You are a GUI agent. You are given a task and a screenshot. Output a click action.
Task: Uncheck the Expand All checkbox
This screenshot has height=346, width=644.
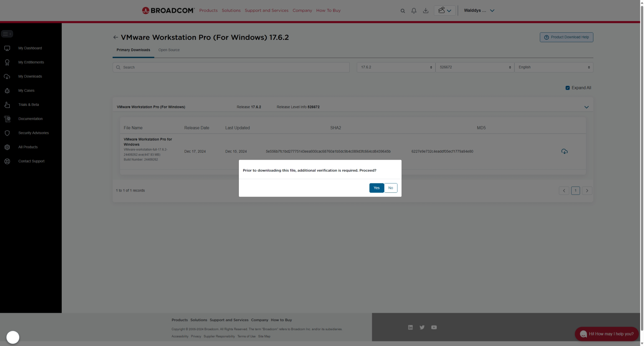click(x=567, y=88)
